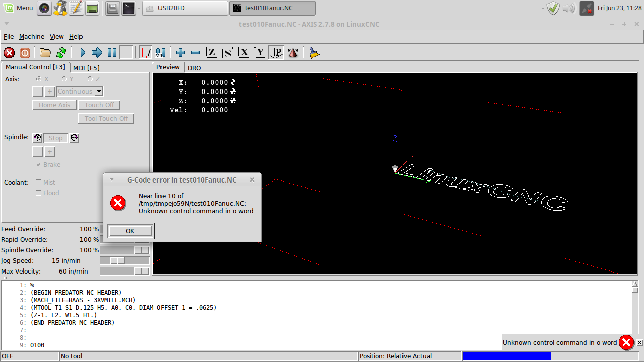Click the spindle Stop button
The image size is (644, 362).
[x=56, y=138]
